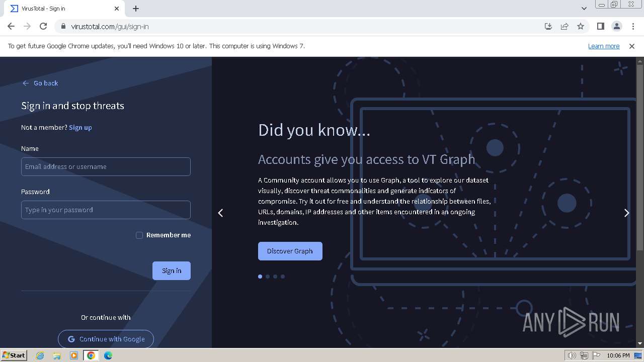
Task: Open the Windows Start menu
Action: [x=14, y=355]
